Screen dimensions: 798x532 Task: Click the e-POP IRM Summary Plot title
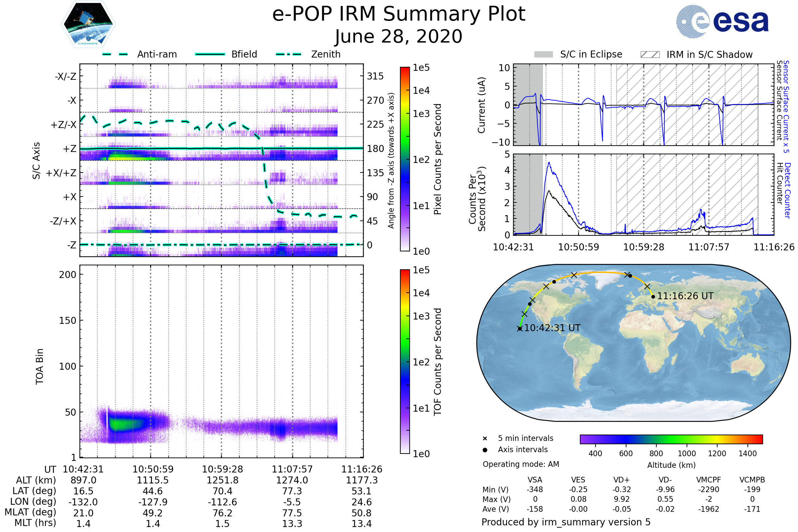[x=399, y=14]
